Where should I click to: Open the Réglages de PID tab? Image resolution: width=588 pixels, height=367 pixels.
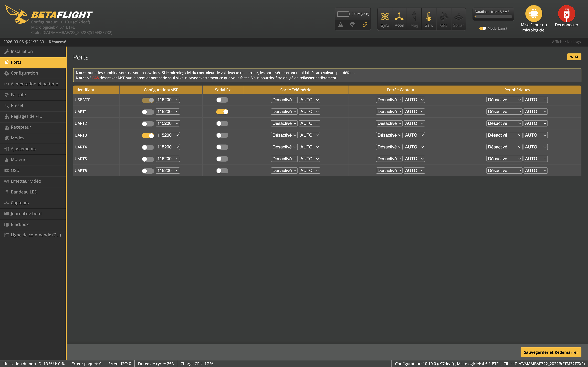pyautogui.click(x=26, y=116)
